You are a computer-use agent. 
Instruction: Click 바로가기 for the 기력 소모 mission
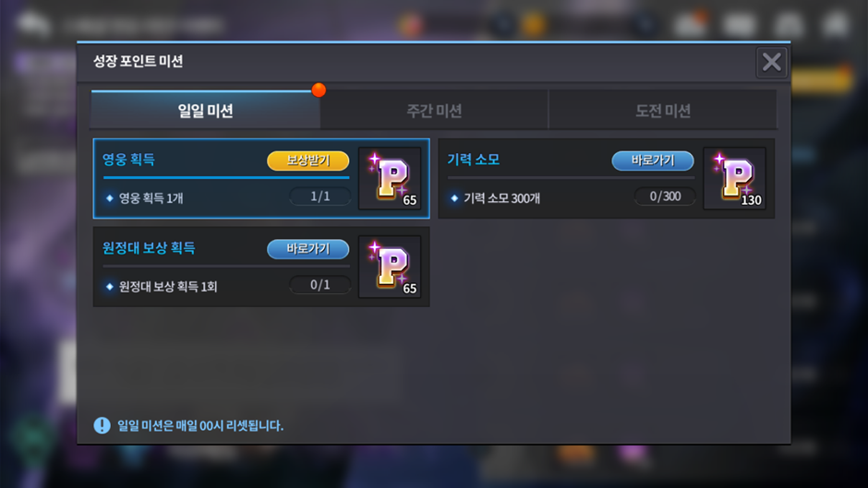click(653, 161)
